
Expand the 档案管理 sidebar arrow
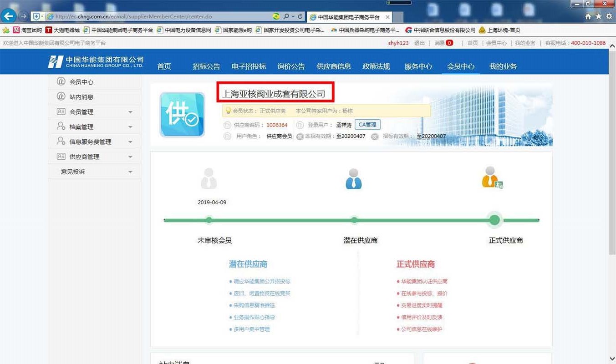[x=130, y=127]
